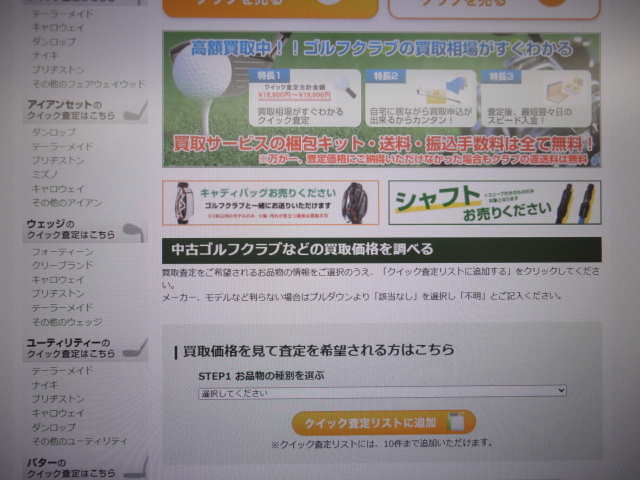The image size is (640, 480).
Task: Select ダンロップ under ユーティリティー
Action: click(x=54, y=427)
